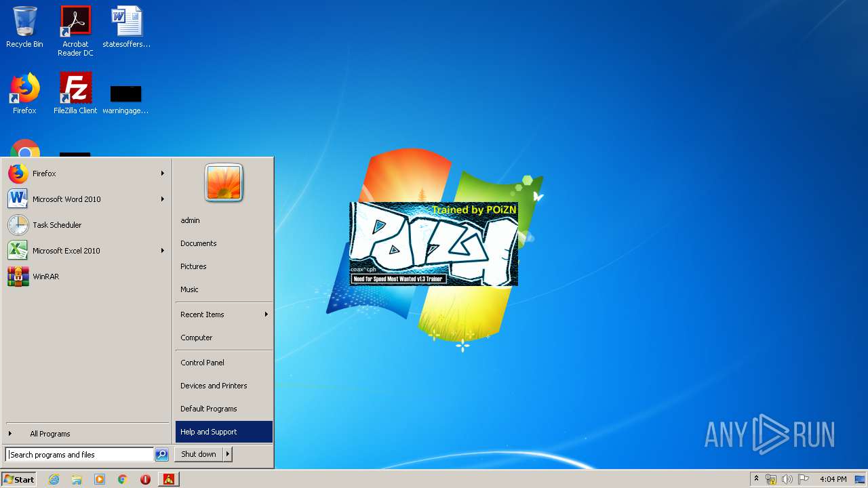The image size is (868, 488).
Task: Open Internet Explorer from the taskbar
Action: [54, 479]
